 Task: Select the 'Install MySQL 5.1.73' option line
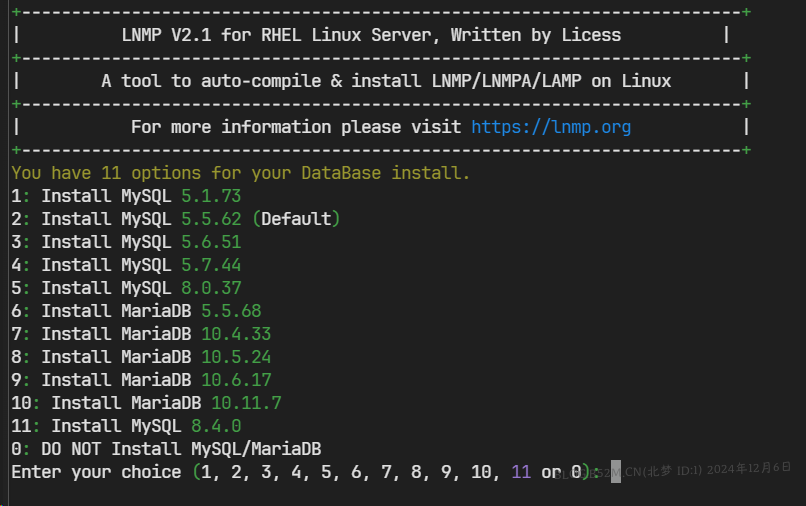pyautogui.click(x=126, y=196)
